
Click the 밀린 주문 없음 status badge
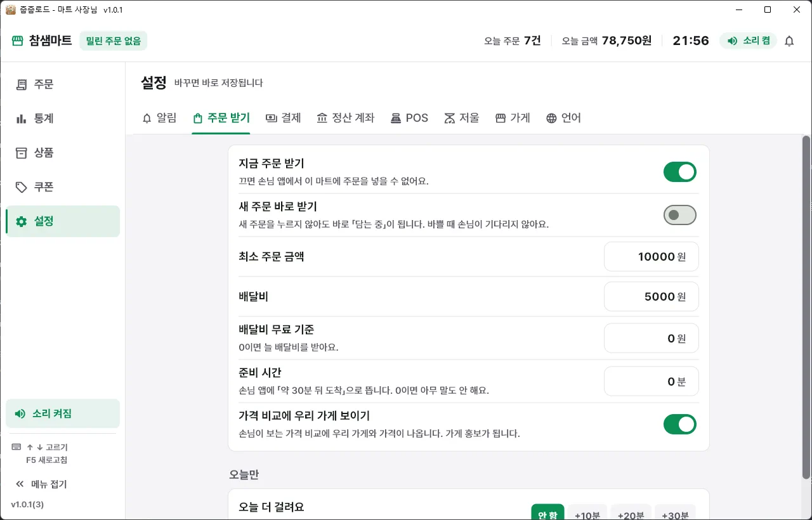(x=114, y=41)
